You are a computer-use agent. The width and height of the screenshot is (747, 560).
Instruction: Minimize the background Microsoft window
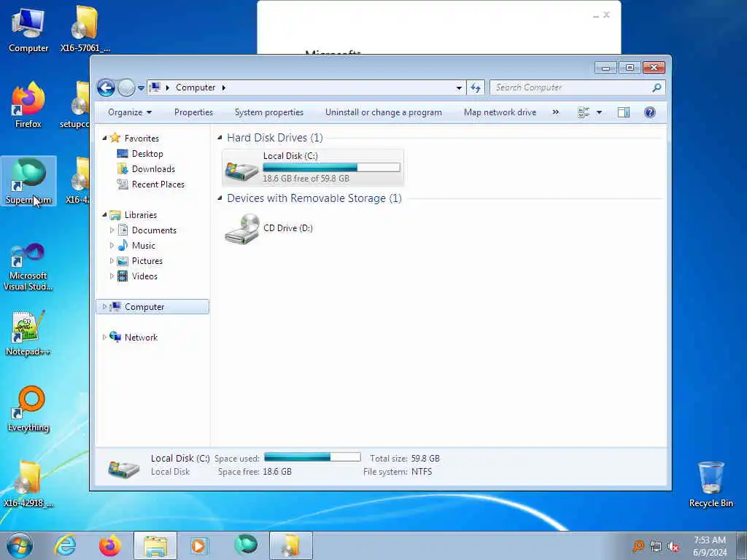pyautogui.click(x=595, y=16)
